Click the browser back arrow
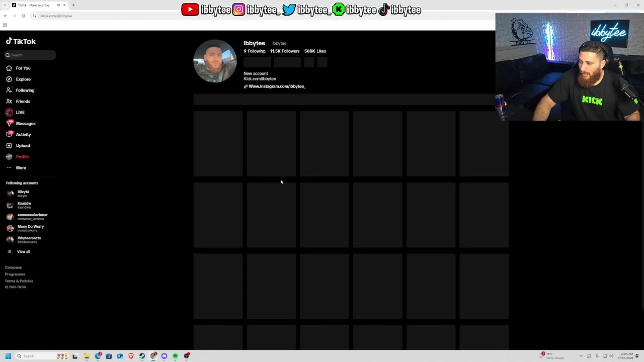The height and width of the screenshot is (362, 644). pos(6,16)
